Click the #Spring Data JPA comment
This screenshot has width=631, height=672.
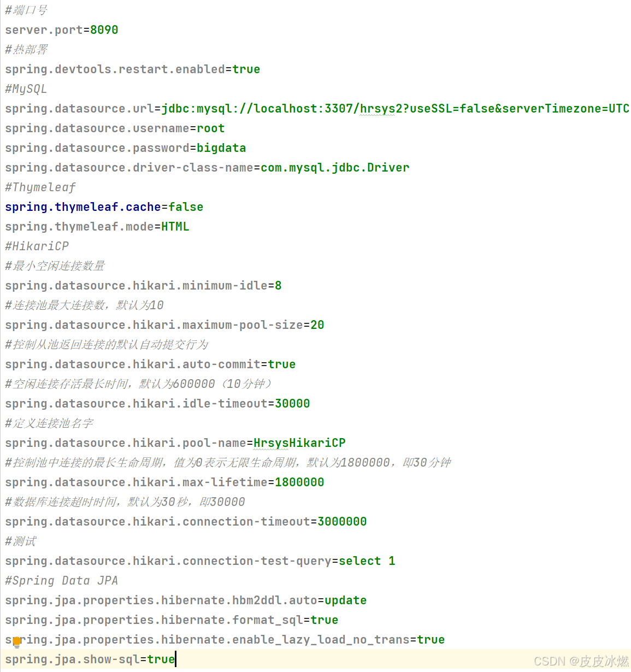(x=62, y=581)
